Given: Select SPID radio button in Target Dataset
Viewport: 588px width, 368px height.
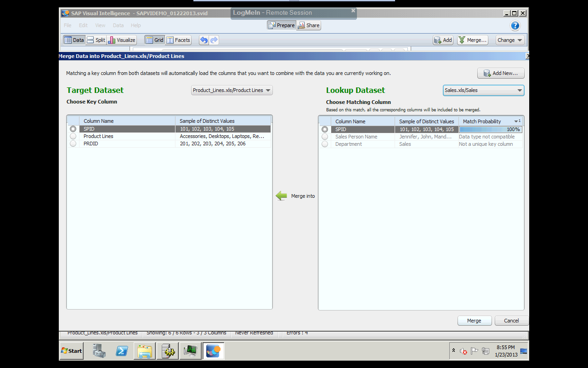Looking at the screenshot, I should click(x=73, y=129).
